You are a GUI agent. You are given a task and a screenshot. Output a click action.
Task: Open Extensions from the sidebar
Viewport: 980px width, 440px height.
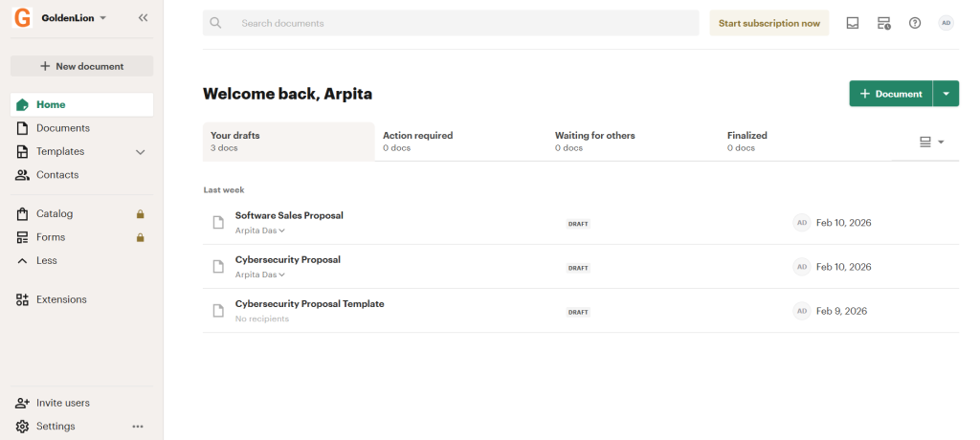tap(61, 299)
